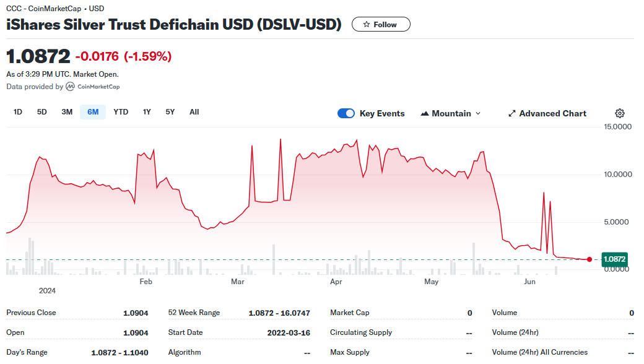Switch chart to YTD range
This screenshot has width=644, height=364.
coord(121,112)
